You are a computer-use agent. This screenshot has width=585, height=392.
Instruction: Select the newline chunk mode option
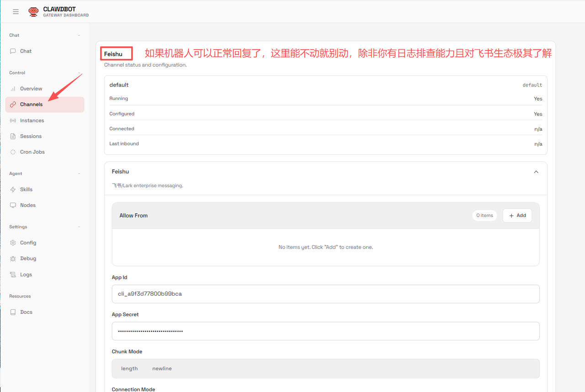pos(162,369)
